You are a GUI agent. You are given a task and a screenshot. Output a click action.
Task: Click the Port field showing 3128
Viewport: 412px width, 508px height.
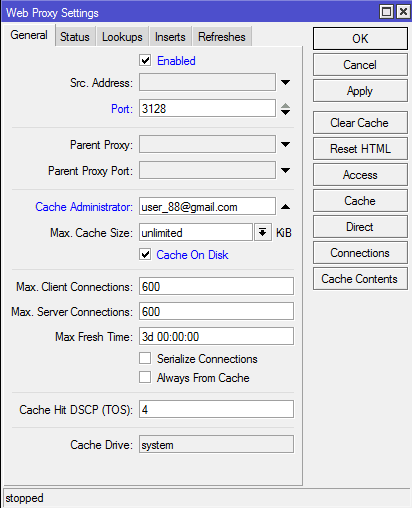point(207,108)
